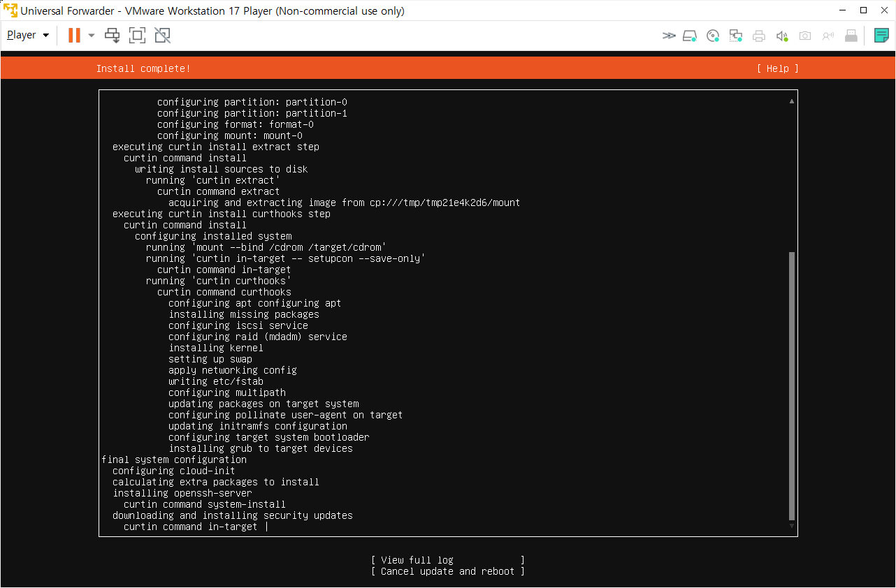
Task: Open the CD/DVD drive device icon
Action: pos(713,36)
